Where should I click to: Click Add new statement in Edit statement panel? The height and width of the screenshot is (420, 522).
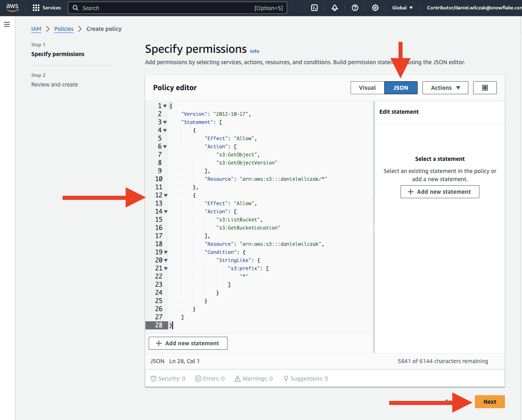440,192
